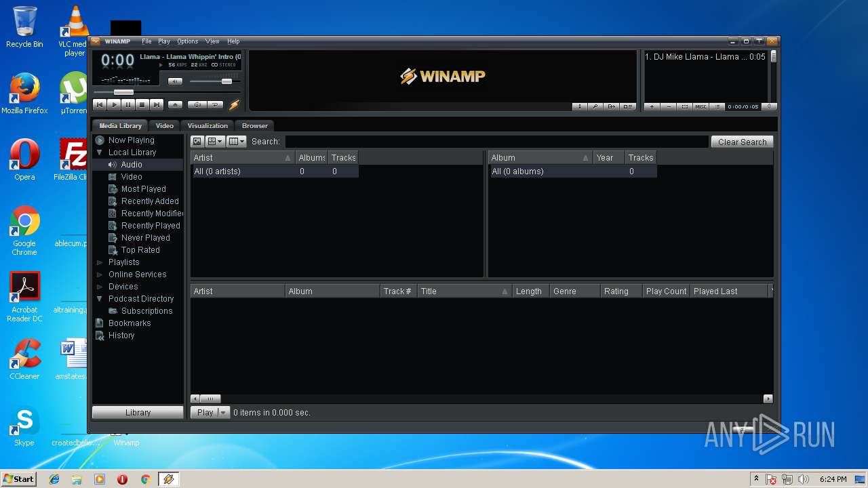Open the playlist list manage button

pyautogui.click(x=717, y=106)
